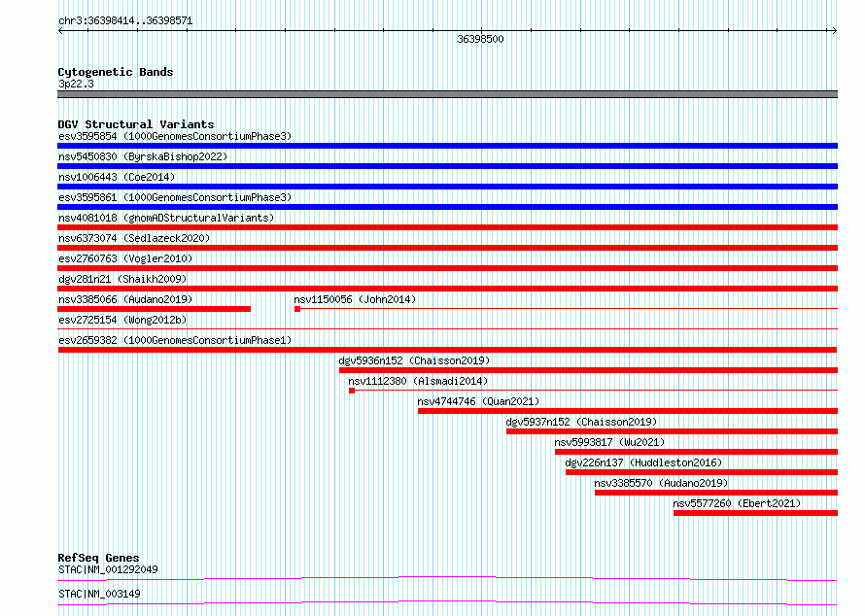Click the red bar under nsv5577260

click(x=756, y=513)
